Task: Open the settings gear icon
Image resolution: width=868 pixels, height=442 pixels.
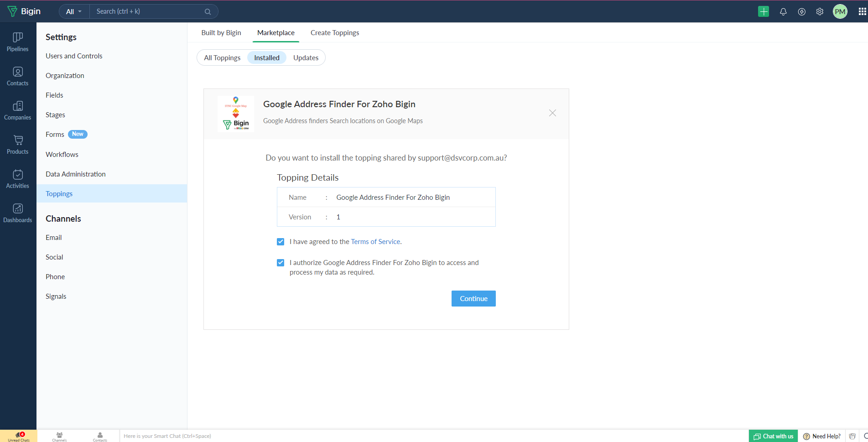Action: tap(820, 12)
